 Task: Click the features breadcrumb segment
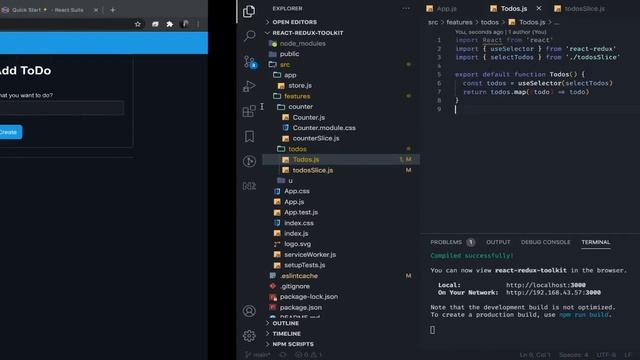[x=459, y=22]
